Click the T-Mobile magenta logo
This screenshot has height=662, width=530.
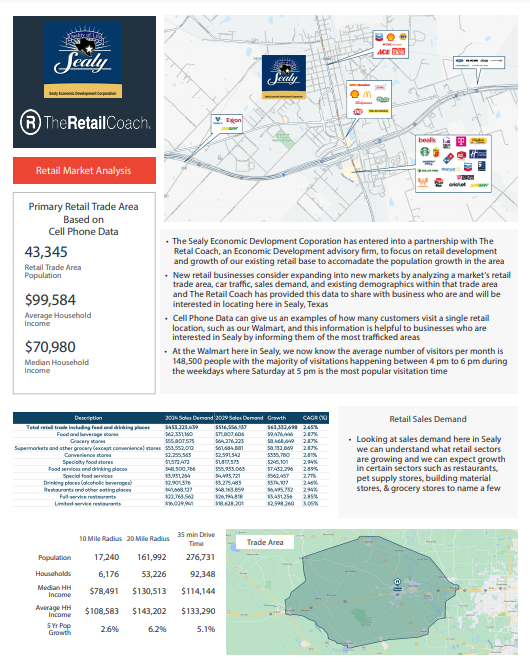click(461, 141)
